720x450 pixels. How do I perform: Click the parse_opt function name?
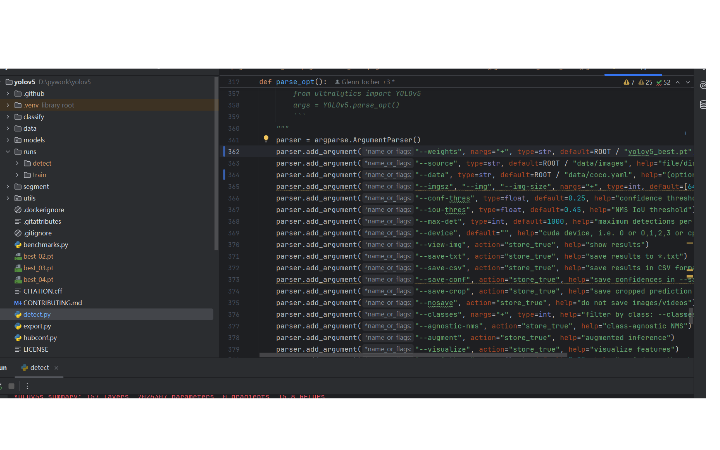coord(295,82)
